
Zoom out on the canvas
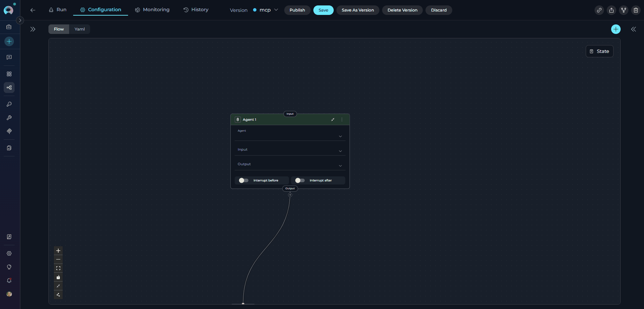click(x=58, y=259)
